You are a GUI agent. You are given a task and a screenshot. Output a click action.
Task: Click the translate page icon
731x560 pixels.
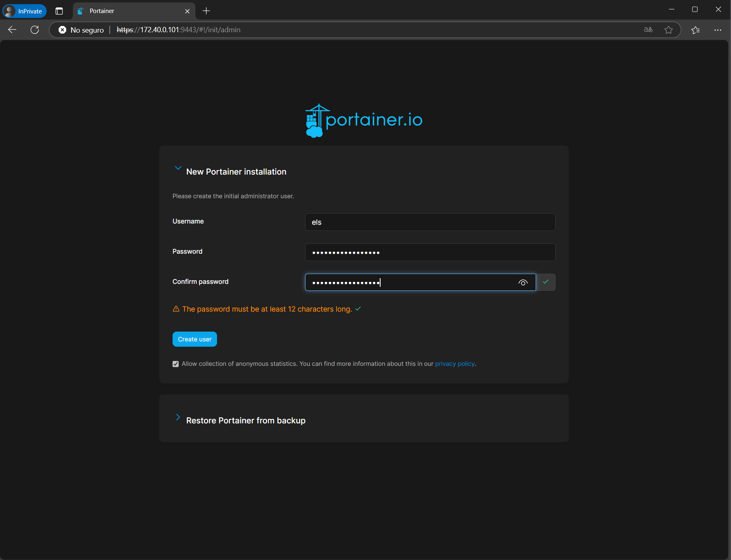(648, 30)
